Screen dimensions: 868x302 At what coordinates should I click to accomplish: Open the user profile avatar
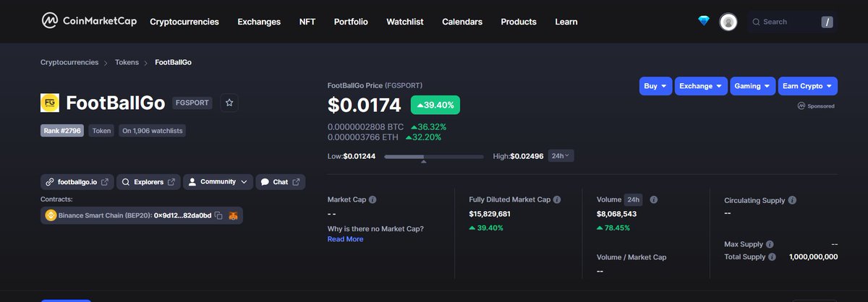tap(728, 22)
